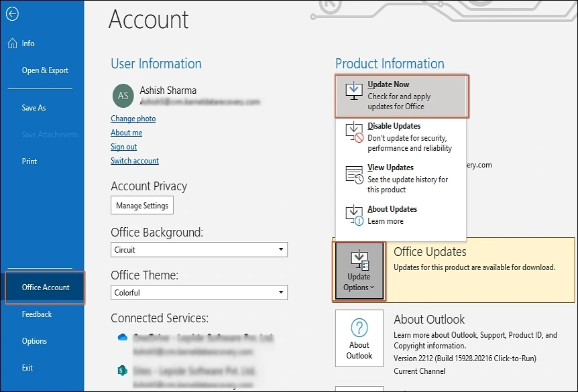Open Feedback in sidebar
This screenshot has width=578, height=392.
[37, 314]
